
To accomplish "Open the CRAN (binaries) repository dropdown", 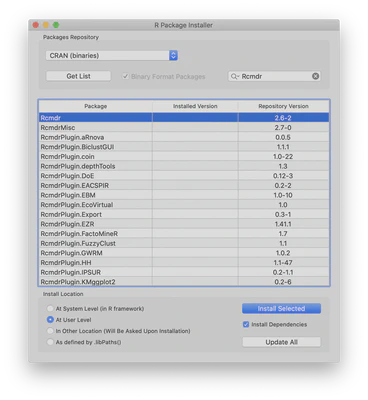I will click(x=111, y=55).
